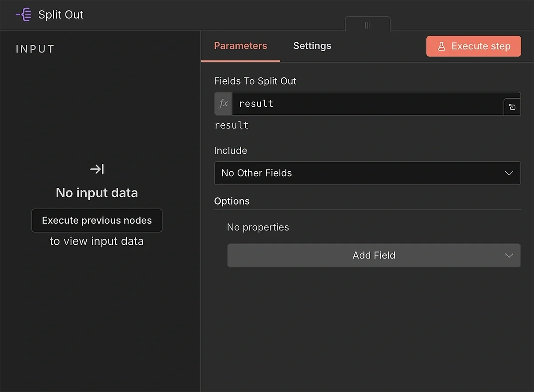Click the Options section label
The width and height of the screenshot is (534, 392).
tap(232, 201)
